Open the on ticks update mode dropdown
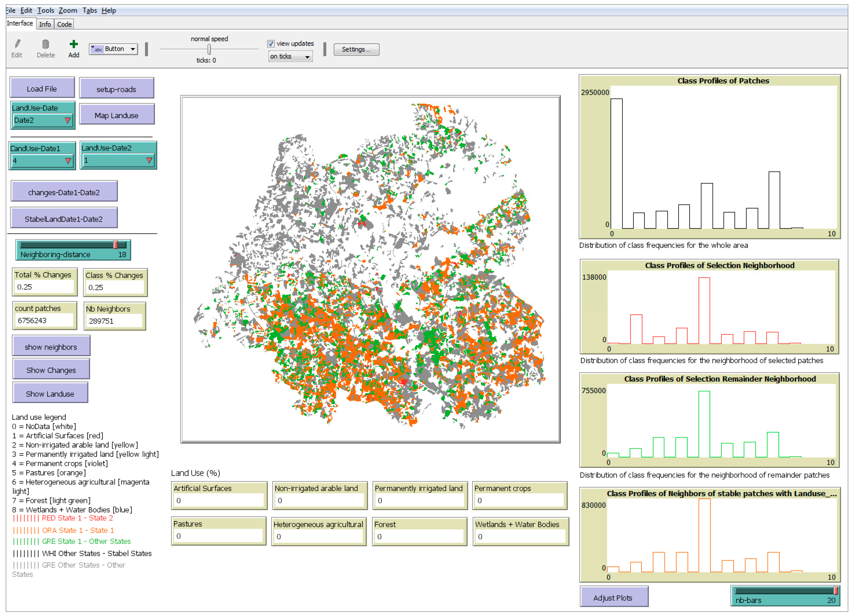Image resolution: width=854 pixels, height=616 pixels. [290, 56]
